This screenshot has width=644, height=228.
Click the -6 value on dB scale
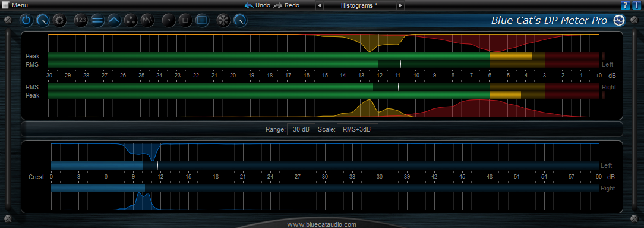(x=488, y=76)
